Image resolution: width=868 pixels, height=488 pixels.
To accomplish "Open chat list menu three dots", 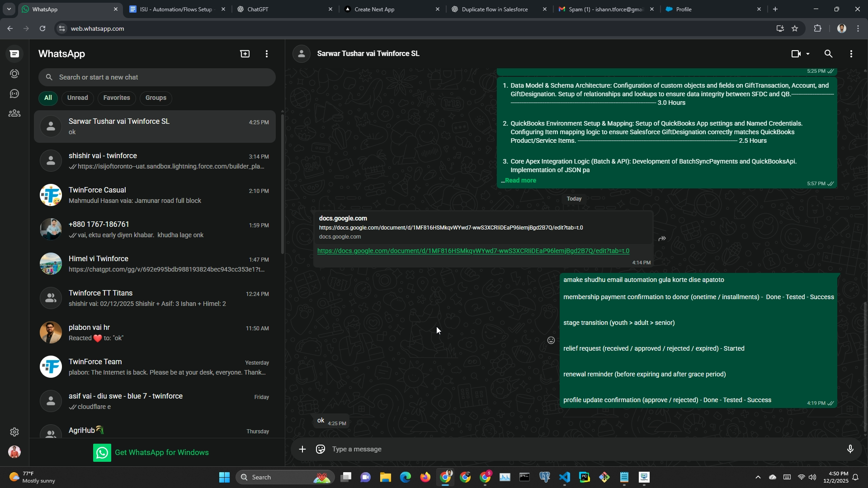I will [x=267, y=54].
